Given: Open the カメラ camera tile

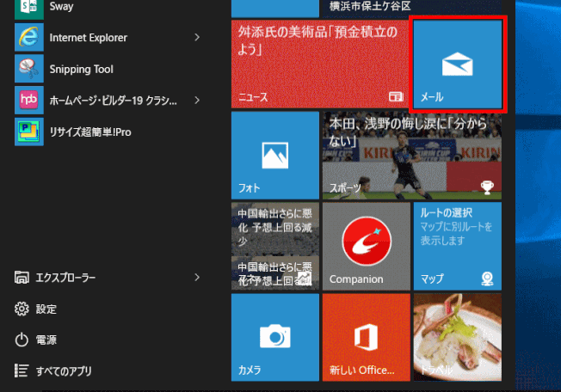Looking at the screenshot, I should pyautogui.click(x=275, y=337).
